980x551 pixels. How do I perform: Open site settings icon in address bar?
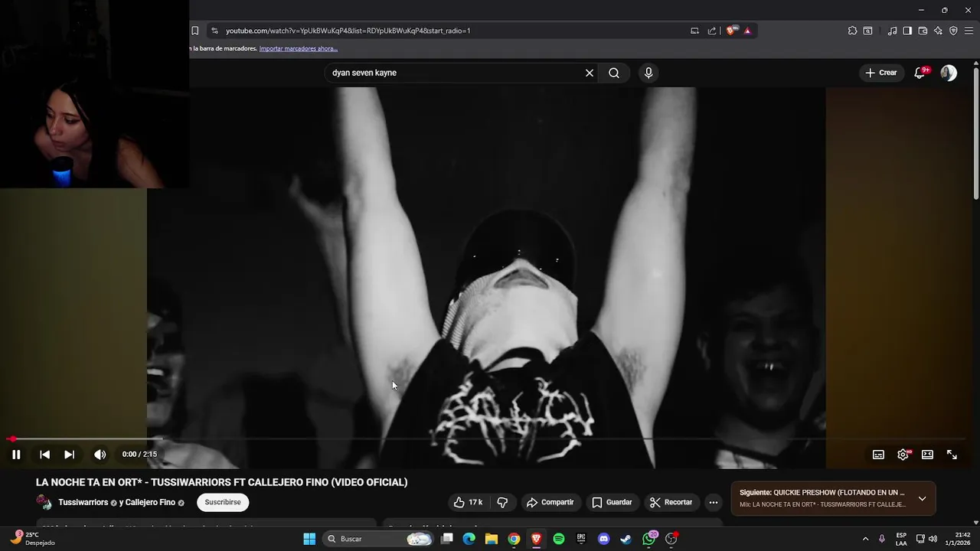(x=214, y=31)
